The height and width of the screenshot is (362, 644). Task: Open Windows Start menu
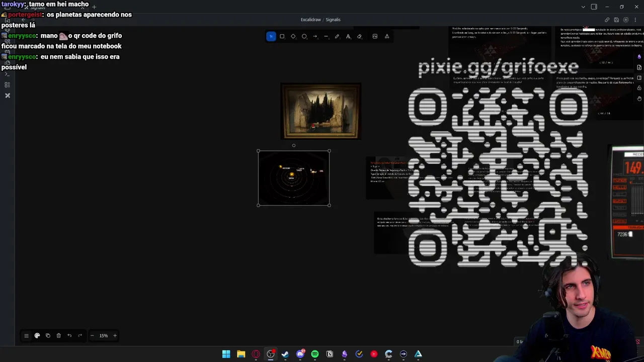(x=226, y=354)
